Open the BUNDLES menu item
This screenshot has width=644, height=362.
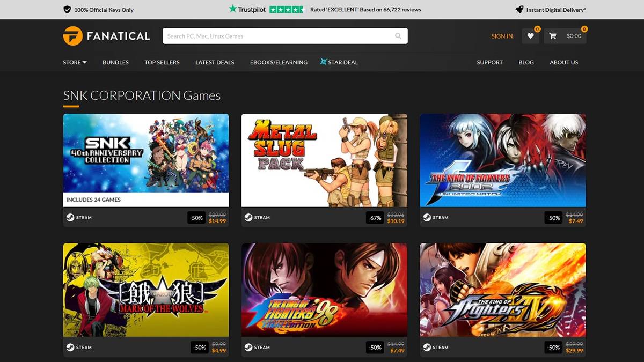115,62
